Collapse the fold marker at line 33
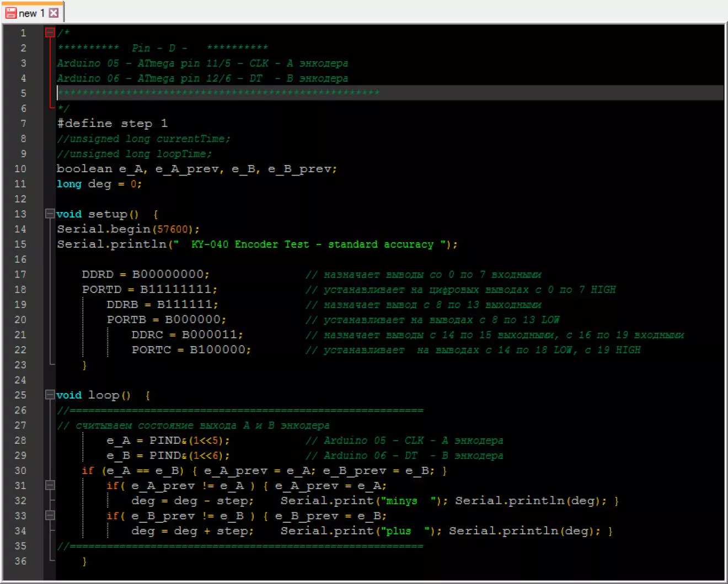This screenshot has width=728, height=584. point(50,516)
